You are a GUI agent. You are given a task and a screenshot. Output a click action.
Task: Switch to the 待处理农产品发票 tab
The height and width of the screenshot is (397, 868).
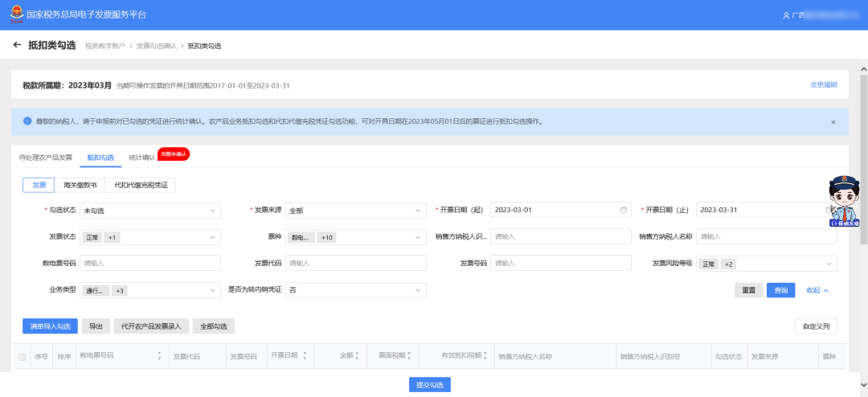(x=46, y=157)
